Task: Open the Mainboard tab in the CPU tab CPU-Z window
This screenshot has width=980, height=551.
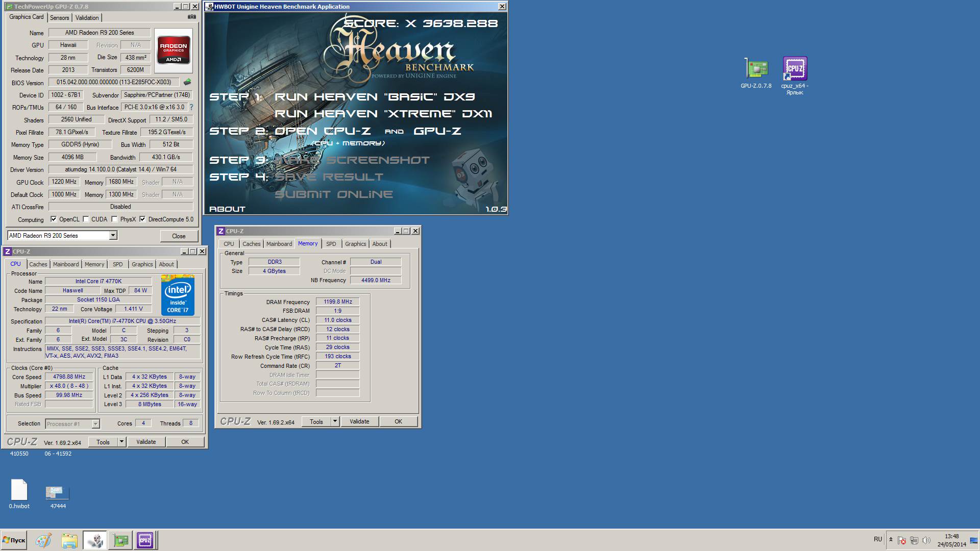Action: [x=66, y=264]
